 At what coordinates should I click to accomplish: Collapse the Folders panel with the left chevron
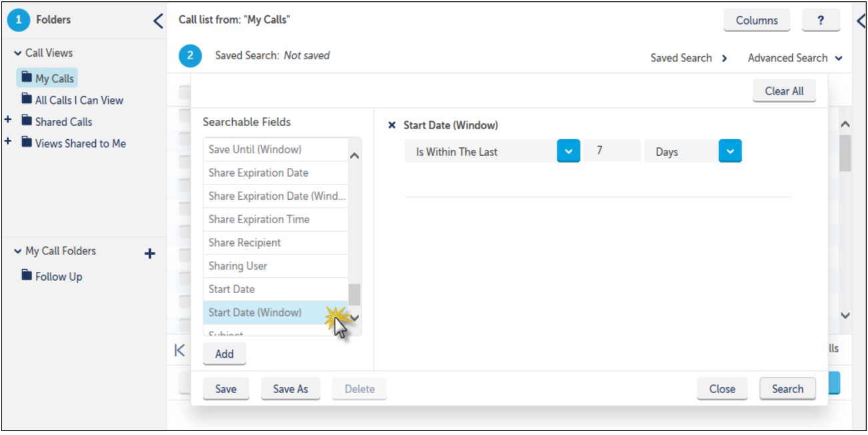(x=158, y=21)
